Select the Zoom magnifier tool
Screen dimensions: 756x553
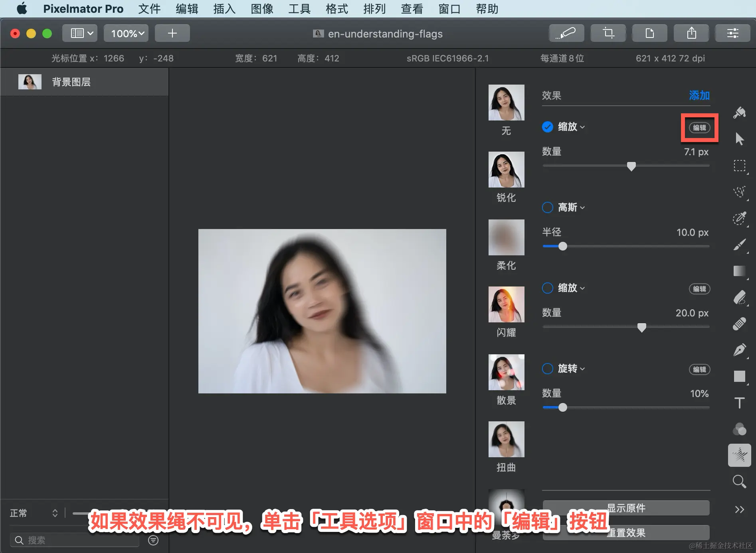(739, 482)
